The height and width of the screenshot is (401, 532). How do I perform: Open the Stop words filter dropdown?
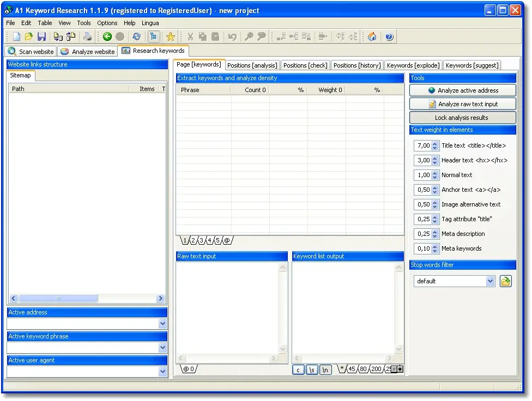click(x=490, y=281)
